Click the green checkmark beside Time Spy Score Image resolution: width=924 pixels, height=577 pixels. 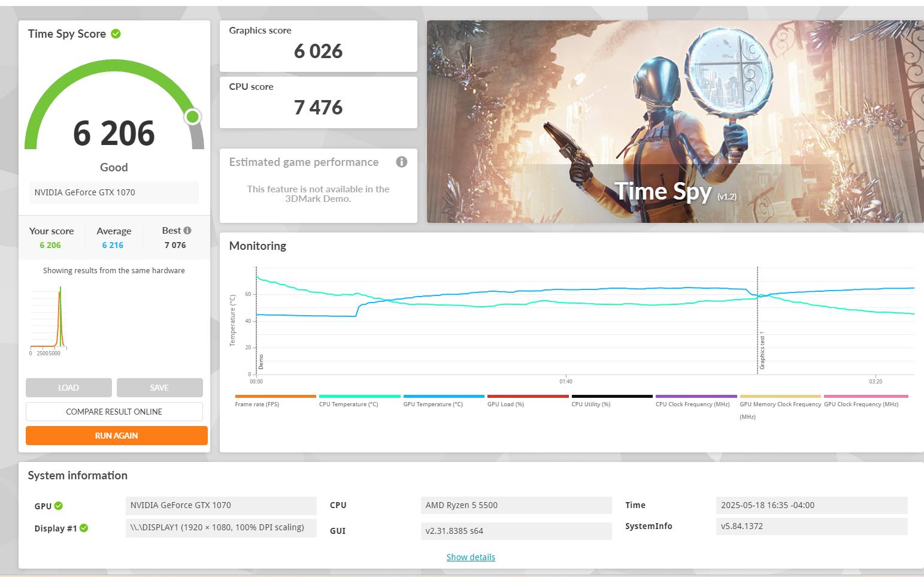pos(116,34)
